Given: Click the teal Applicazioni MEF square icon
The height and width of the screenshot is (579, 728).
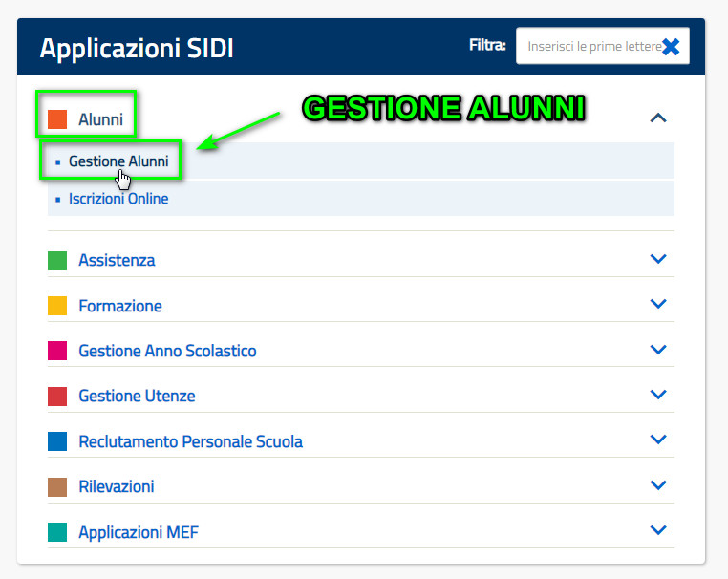Looking at the screenshot, I should click(x=57, y=532).
